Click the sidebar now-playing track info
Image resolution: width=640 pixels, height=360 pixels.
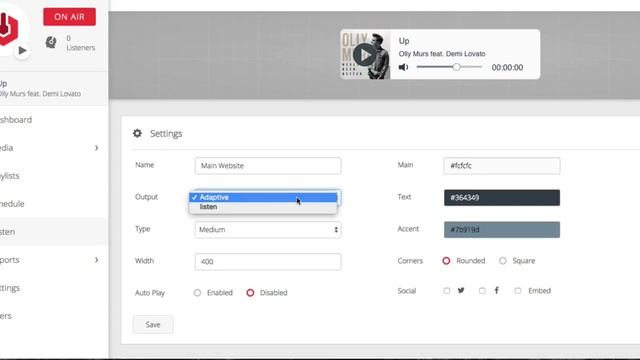coord(40,89)
